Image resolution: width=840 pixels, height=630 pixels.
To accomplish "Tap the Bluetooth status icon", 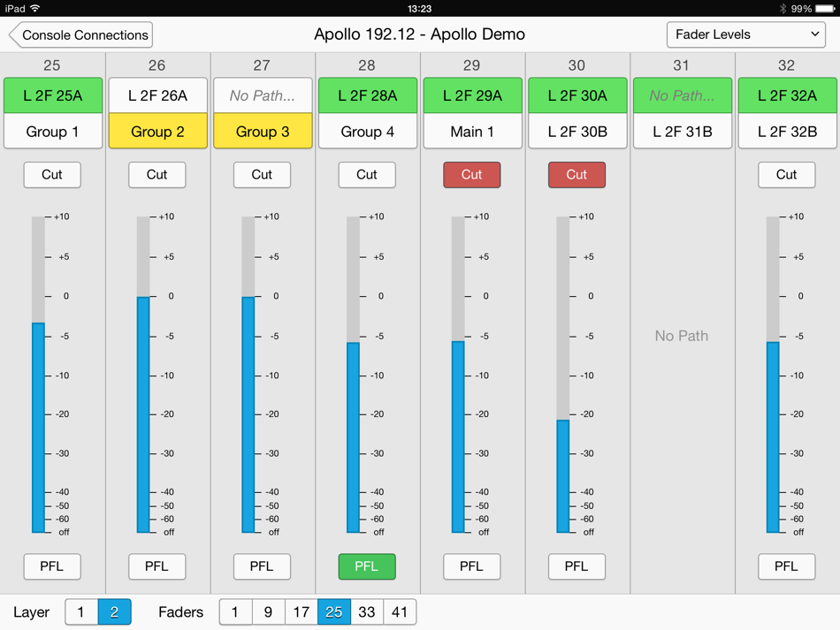I will coord(783,9).
